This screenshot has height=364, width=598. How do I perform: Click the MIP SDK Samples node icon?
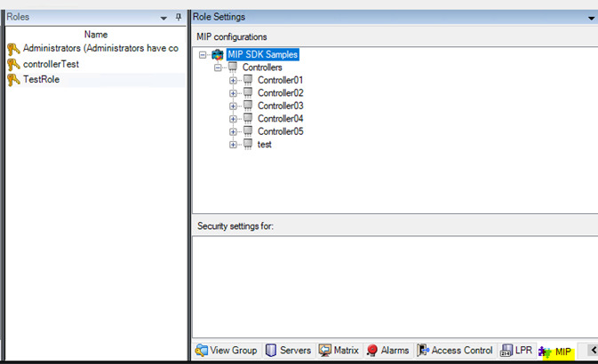point(218,55)
